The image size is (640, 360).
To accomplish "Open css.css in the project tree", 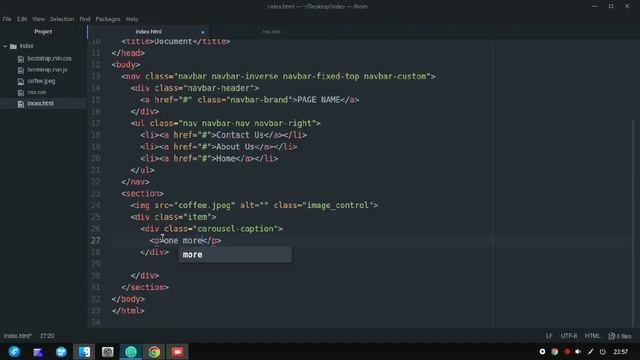I will coord(37,92).
